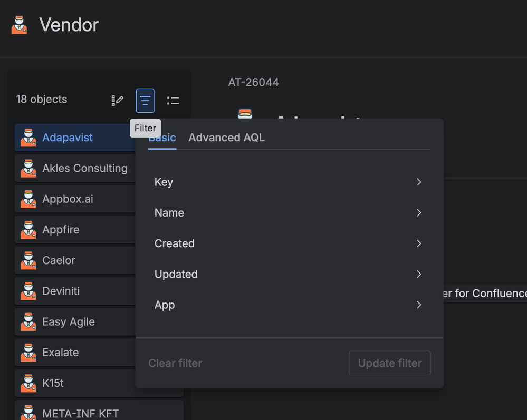
Task: Click the Vendor icon in the header
Action: coord(19,24)
